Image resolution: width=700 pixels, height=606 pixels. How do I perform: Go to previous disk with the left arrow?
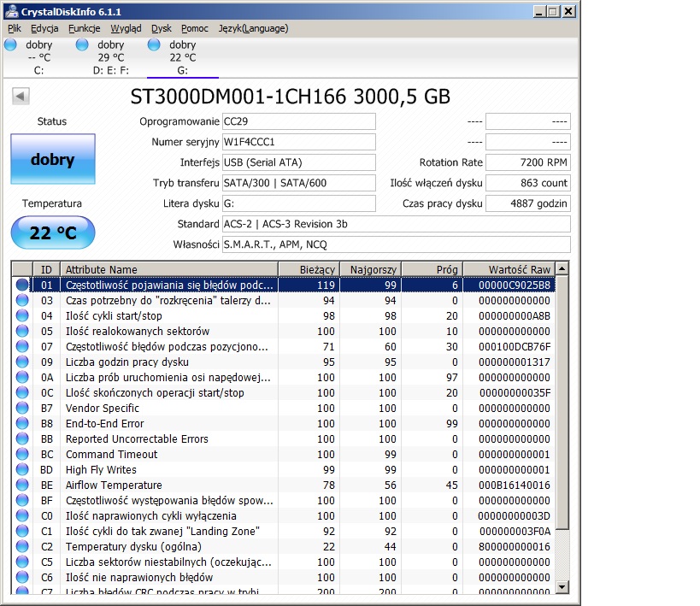tap(21, 96)
